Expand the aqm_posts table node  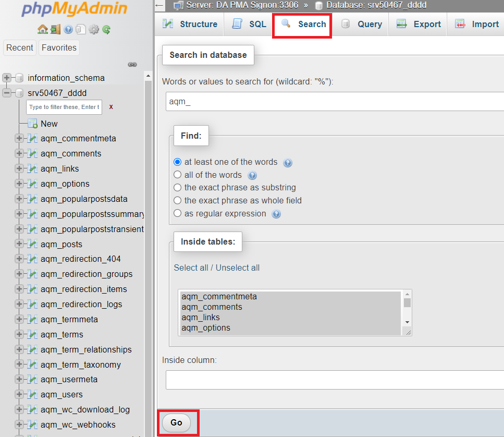click(x=19, y=244)
